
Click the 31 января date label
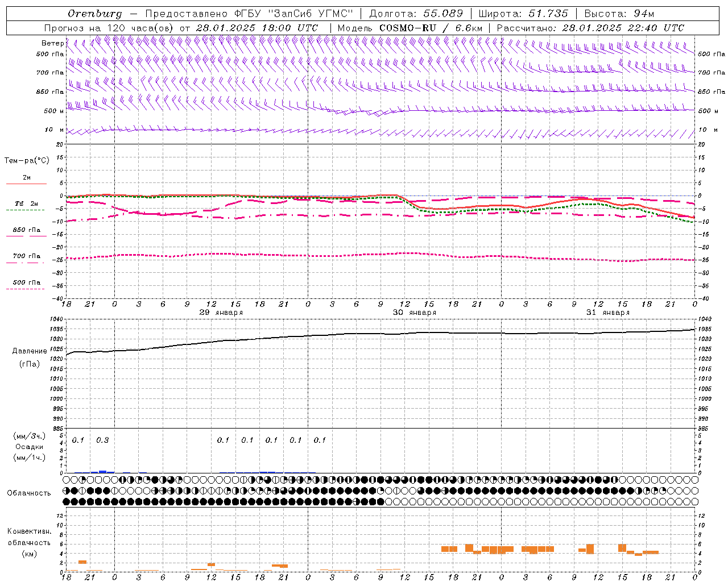(608, 313)
